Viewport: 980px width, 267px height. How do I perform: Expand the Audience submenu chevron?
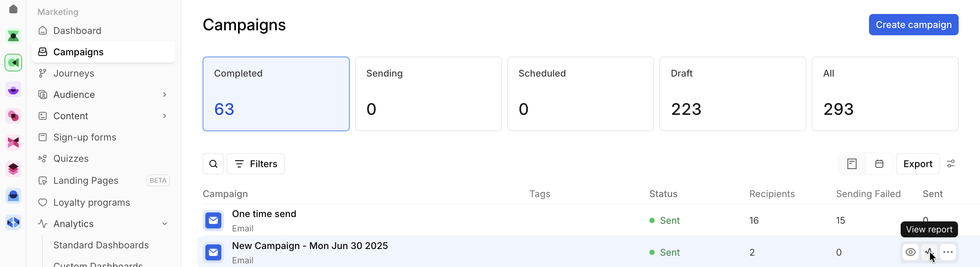164,95
